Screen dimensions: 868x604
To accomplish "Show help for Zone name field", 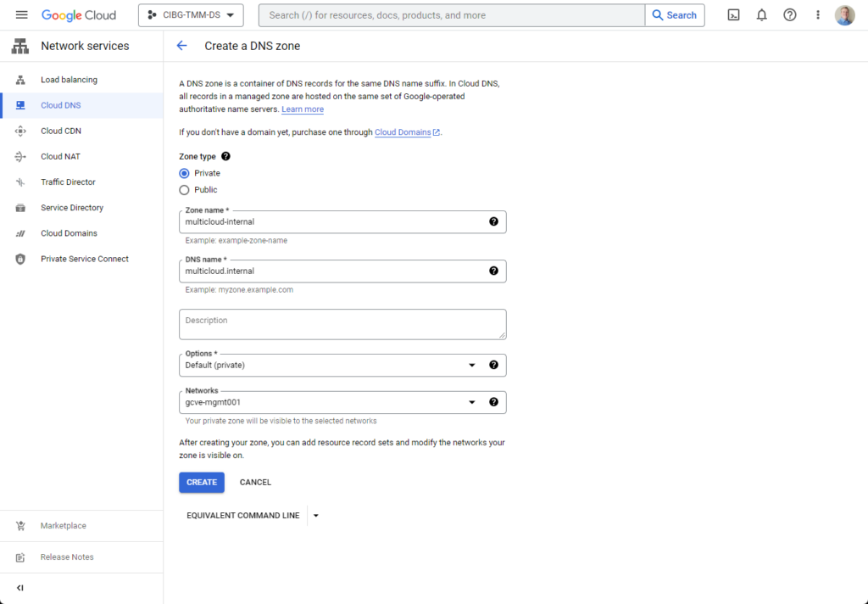I will [494, 221].
